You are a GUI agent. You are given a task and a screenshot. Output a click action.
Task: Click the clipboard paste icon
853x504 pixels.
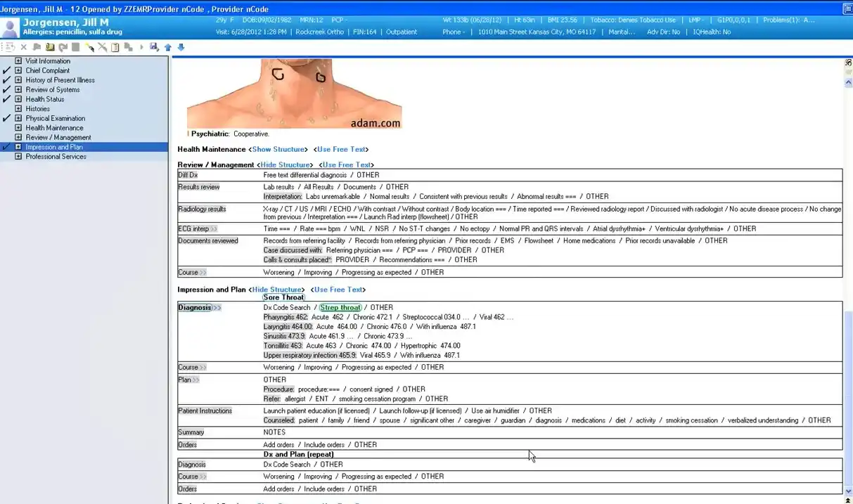pos(115,46)
